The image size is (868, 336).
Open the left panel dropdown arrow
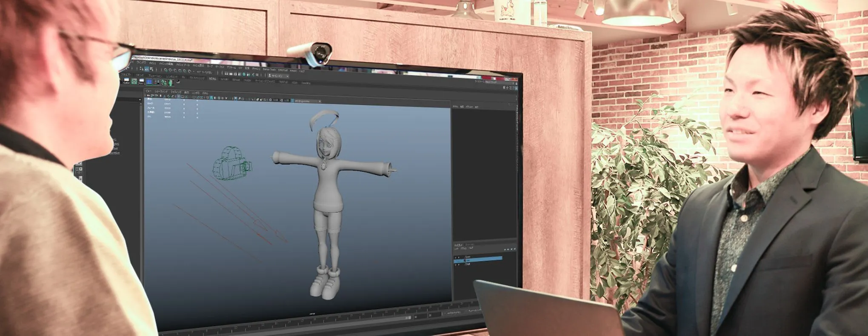140,100
